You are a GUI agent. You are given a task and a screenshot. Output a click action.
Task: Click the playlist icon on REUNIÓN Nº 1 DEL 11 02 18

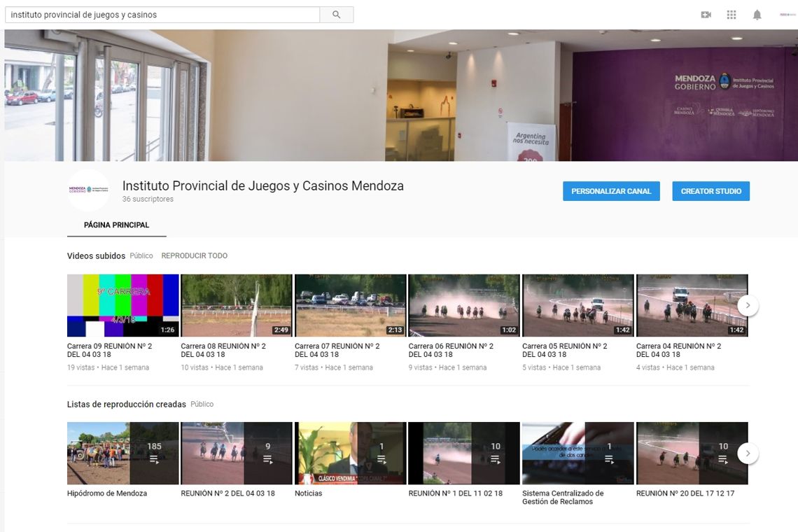coord(495,460)
